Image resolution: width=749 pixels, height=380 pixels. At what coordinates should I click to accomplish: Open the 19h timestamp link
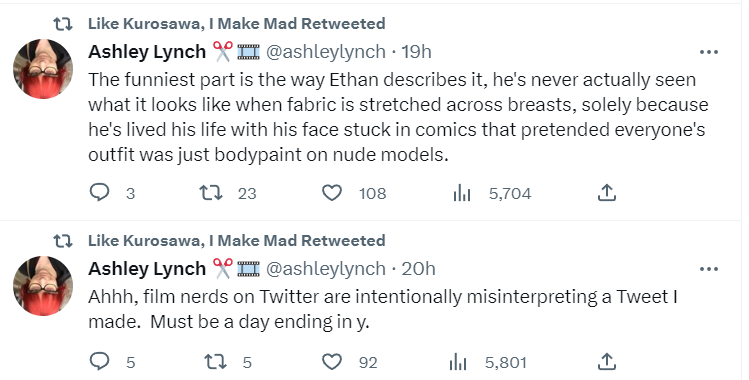416,52
